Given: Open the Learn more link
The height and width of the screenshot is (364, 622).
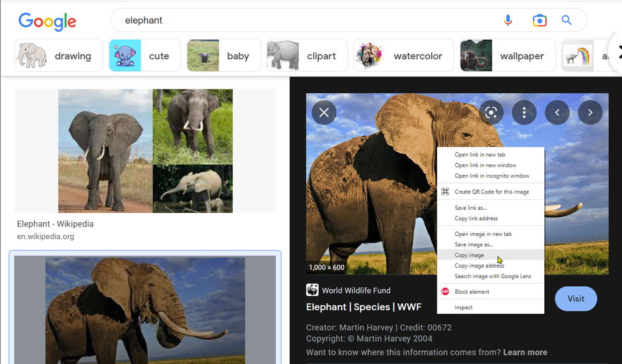Looking at the screenshot, I should click(525, 352).
